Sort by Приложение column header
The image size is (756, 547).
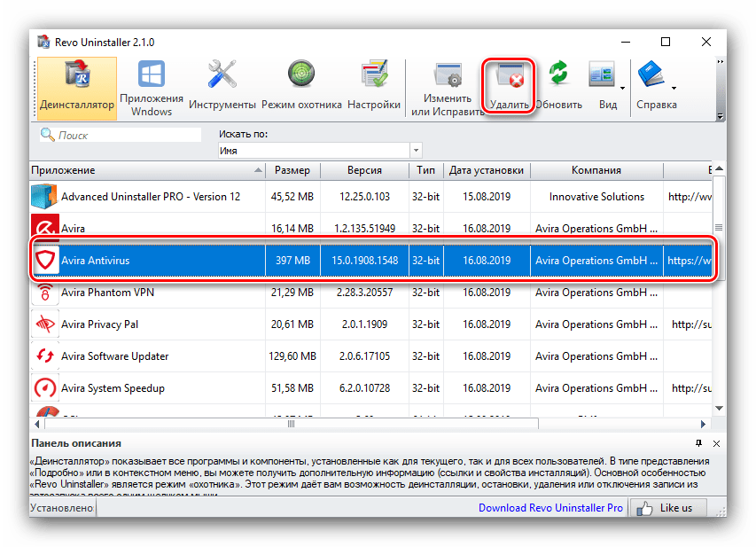point(147,170)
